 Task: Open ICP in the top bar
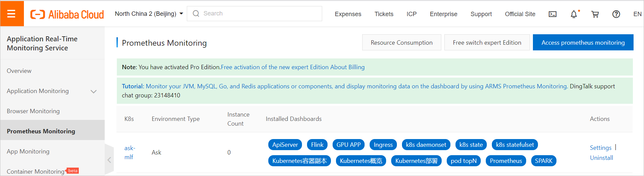click(411, 14)
